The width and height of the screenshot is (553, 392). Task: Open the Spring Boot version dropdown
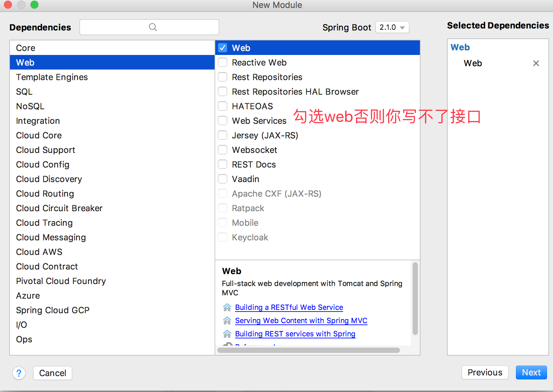coord(392,27)
